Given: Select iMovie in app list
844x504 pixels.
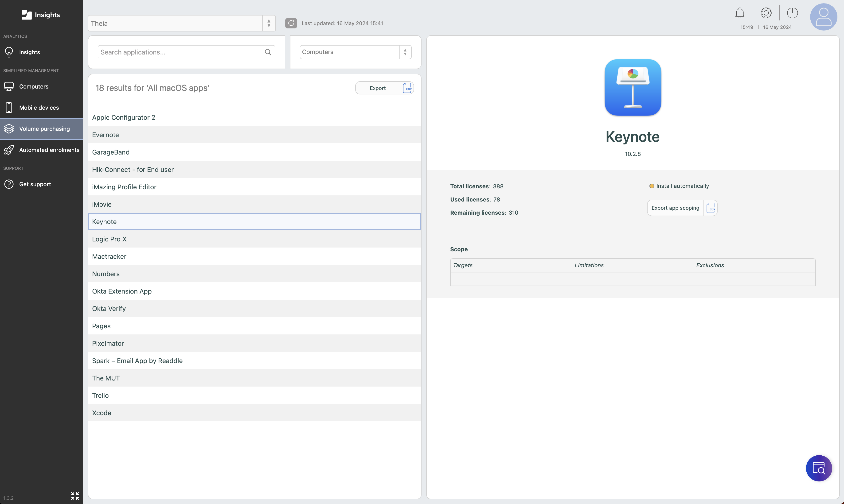Looking at the screenshot, I should click(x=254, y=204).
